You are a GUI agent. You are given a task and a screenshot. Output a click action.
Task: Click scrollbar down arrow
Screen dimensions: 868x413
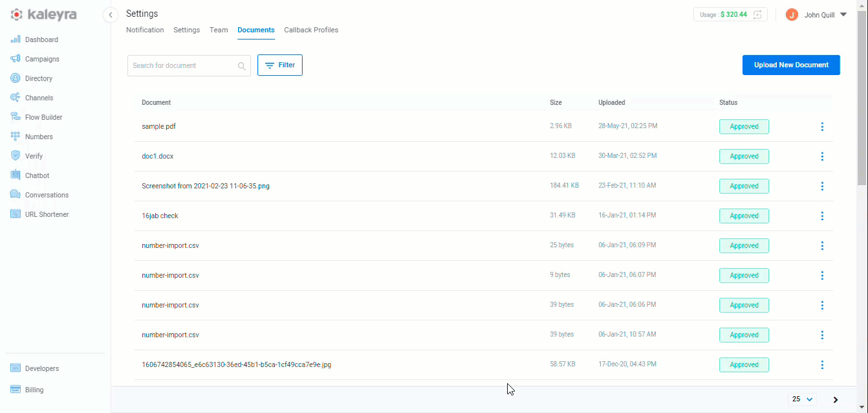point(862,408)
